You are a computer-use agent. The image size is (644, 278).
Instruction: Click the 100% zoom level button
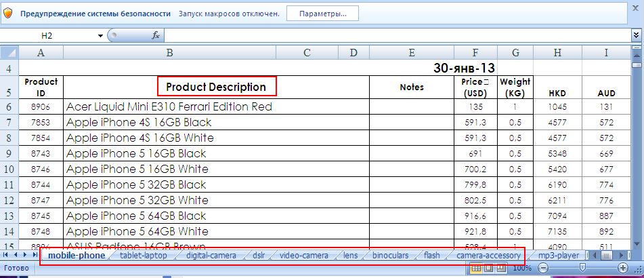point(522,268)
